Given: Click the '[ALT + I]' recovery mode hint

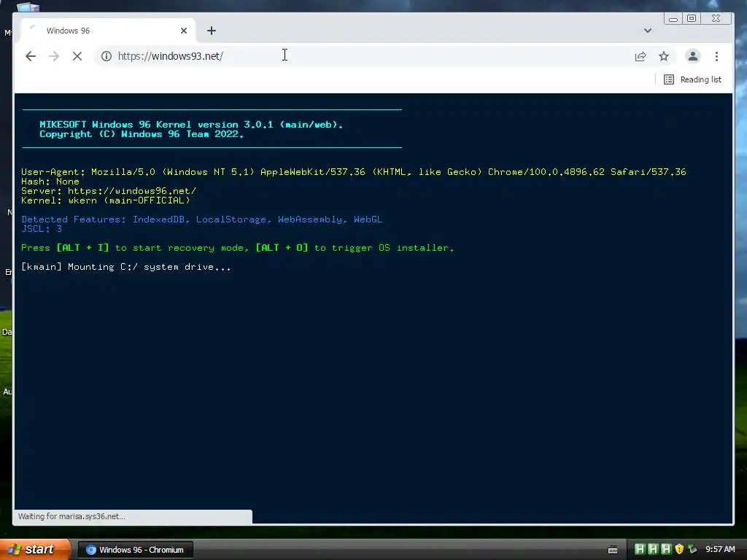Looking at the screenshot, I should click(x=82, y=248).
